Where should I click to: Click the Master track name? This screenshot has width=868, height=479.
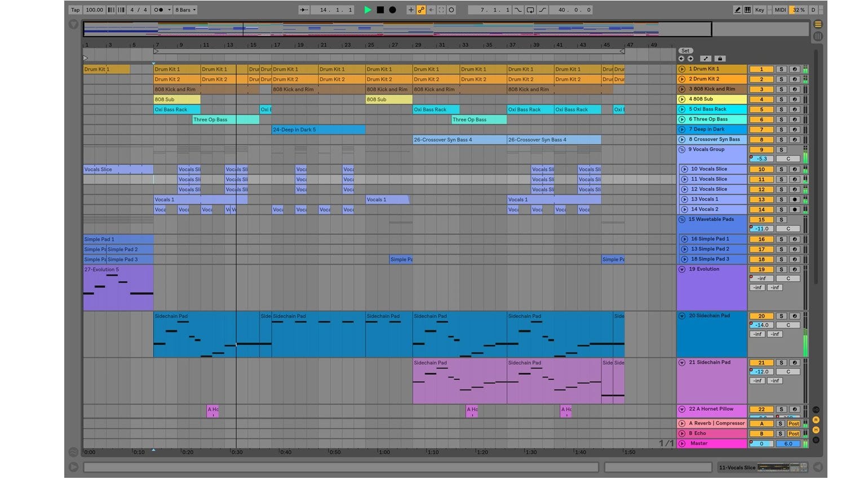tap(699, 444)
